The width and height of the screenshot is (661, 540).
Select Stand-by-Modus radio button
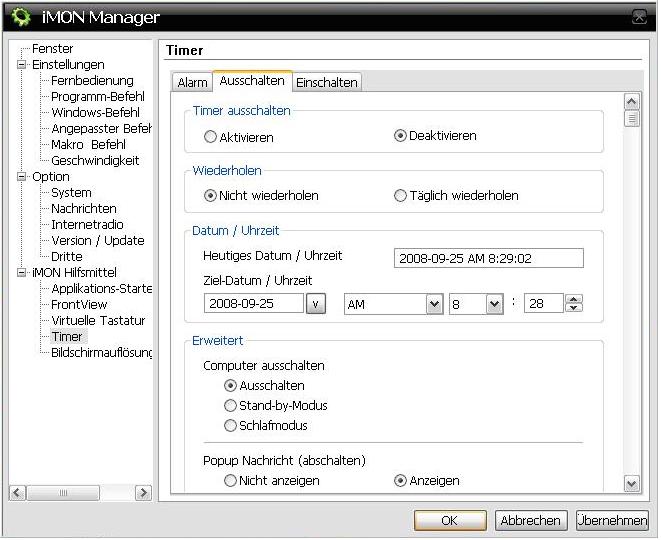pos(230,406)
